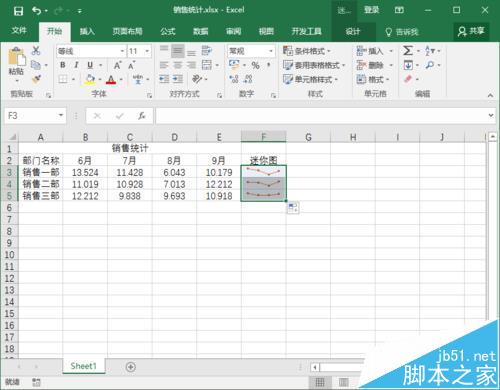Switch to the 公式 Formulas tab
The height and width of the screenshot is (390, 500).
click(168, 32)
